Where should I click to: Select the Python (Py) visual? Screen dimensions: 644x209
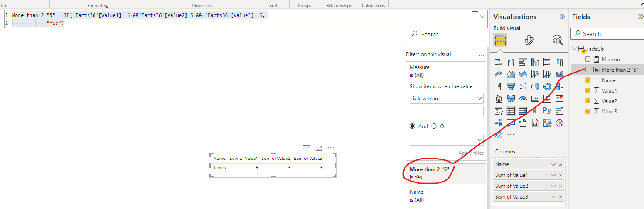click(x=547, y=111)
